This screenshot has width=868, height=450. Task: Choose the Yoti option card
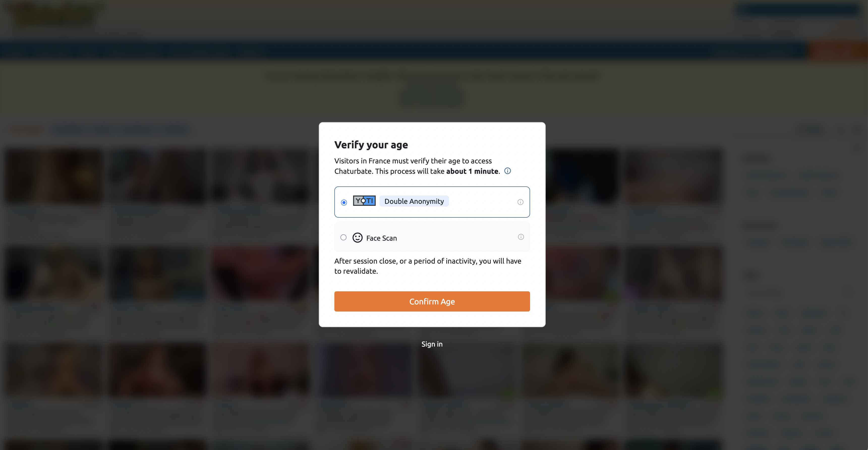pyautogui.click(x=432, y=202)
